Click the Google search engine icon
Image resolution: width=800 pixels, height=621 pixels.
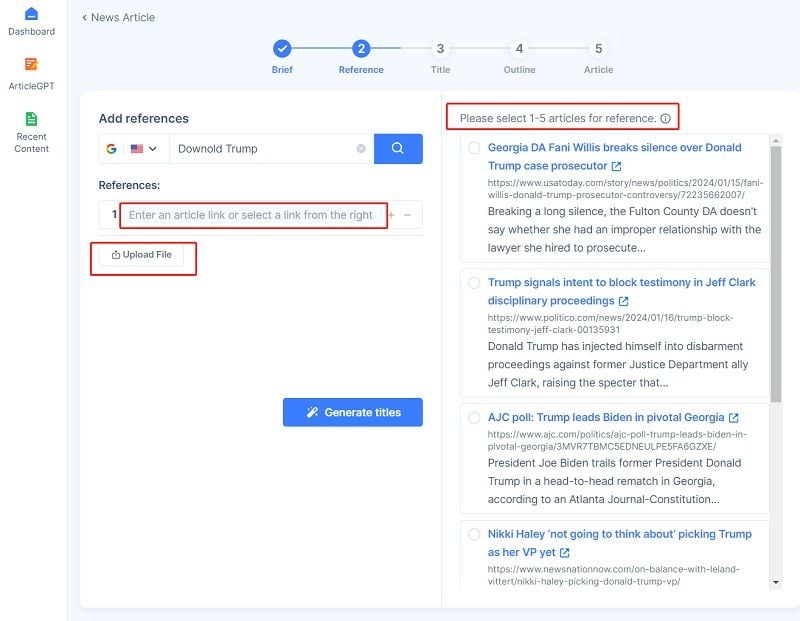click(x=111, y=148)
